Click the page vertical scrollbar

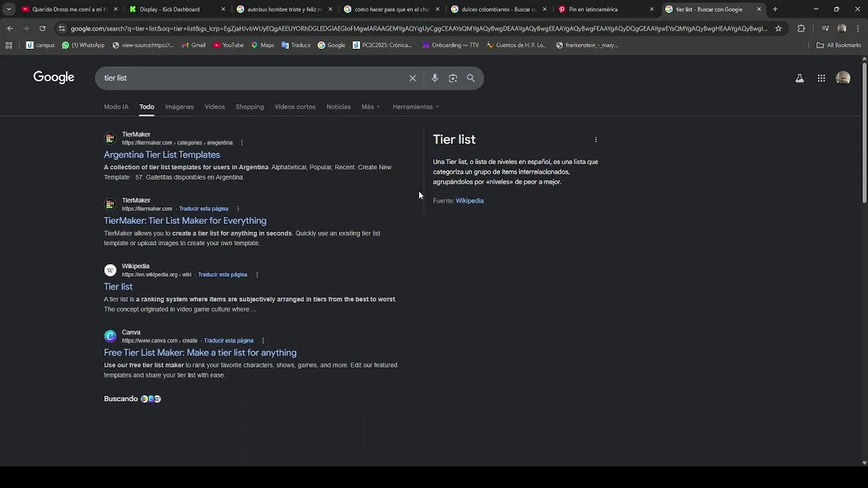pos(864,132)
